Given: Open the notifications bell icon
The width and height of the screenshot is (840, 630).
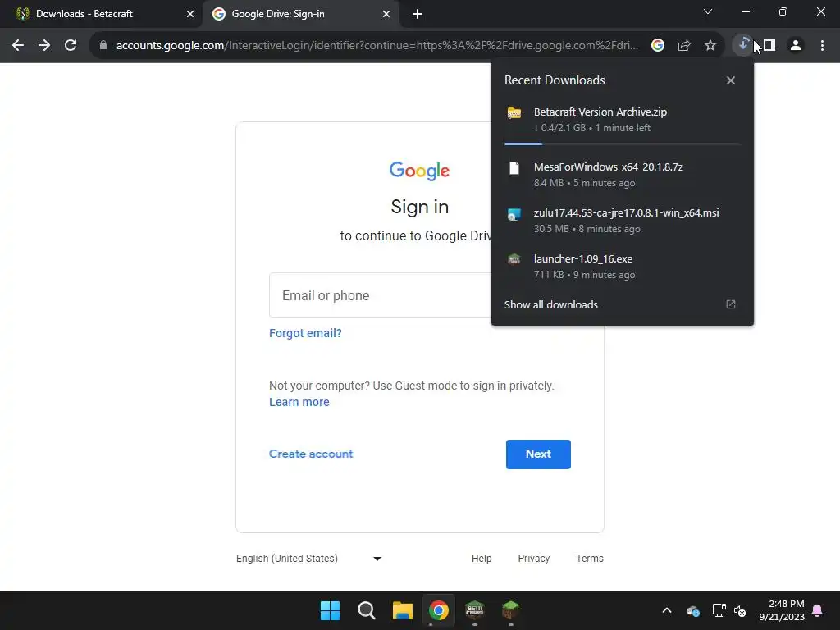Looking at the screenshot, I should tap(818, 610).
